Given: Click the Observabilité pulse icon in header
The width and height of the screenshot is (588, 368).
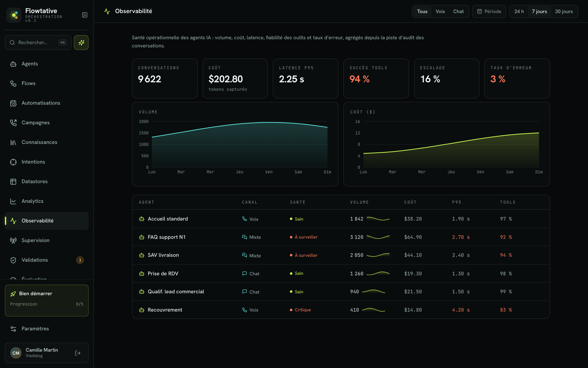Looking at the screenshot, I should [x=107, y=11].
